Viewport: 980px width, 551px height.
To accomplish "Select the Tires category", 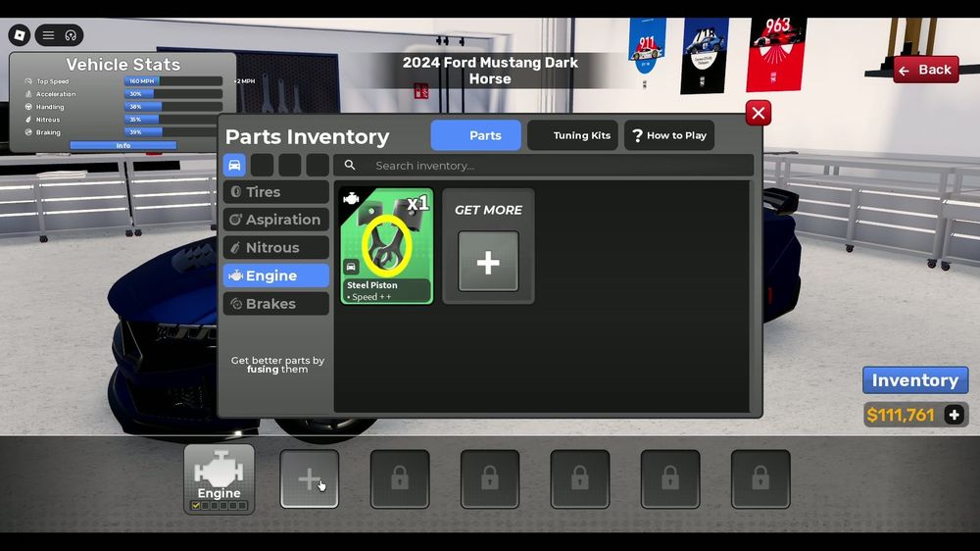I will tap(275, 192).
